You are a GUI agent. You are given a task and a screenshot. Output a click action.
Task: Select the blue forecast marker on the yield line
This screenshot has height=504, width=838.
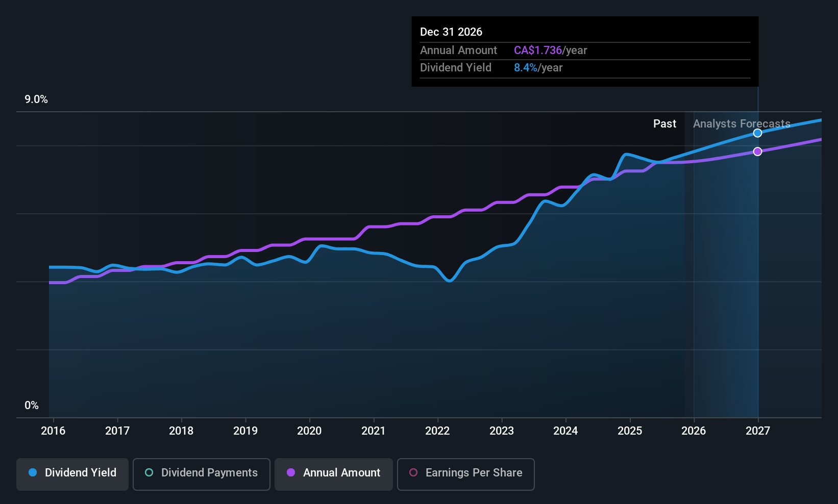click(757, 133)
